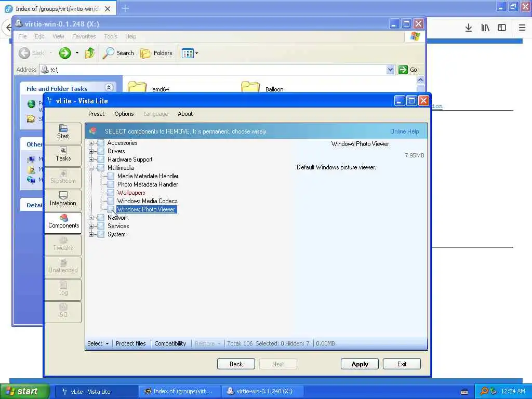
Task: Click the grayed Log sidebar item
Action: tap(63, 289)
